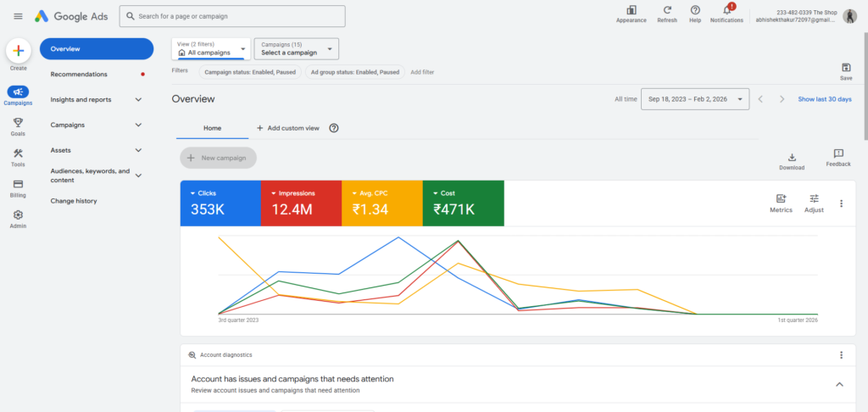Viewport: 868px width, 412px height.
Task: Open Admin settings in sidebar
Action: pyautogui.click(x=18, y=219)
